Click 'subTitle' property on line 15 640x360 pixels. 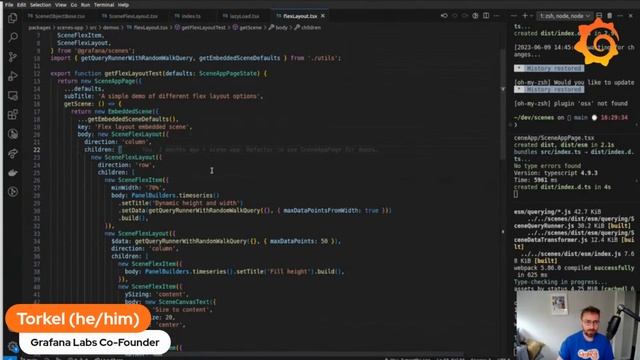(x=79, y=96)
